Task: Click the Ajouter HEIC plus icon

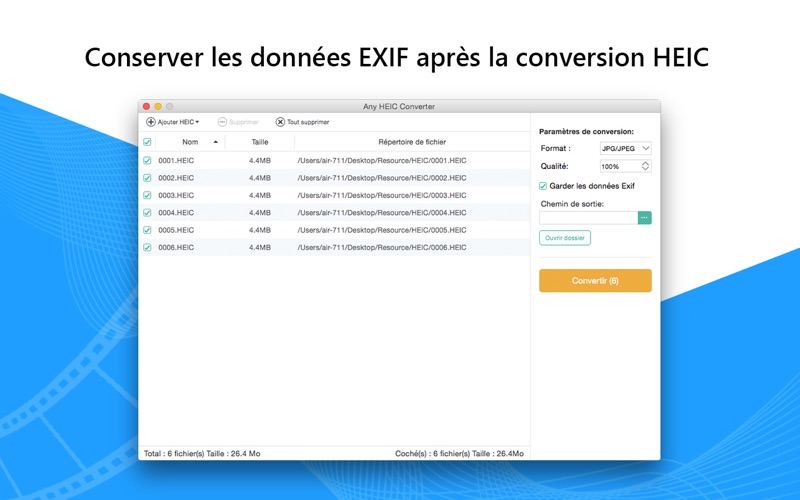Action: pos(151,122)
